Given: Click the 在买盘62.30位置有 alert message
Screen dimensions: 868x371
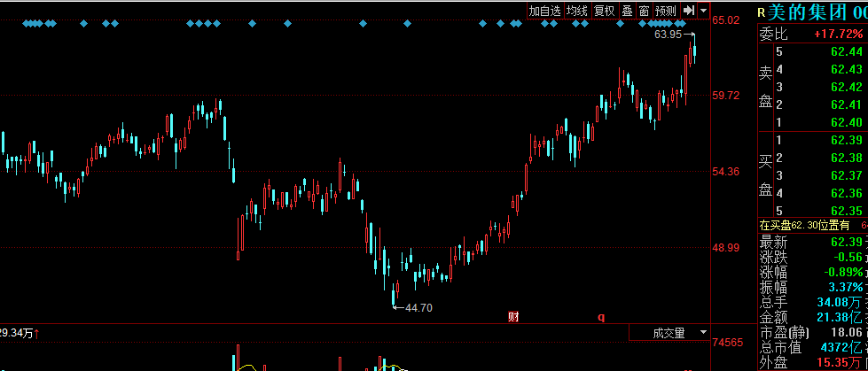Looking at the screenshot, I should [x=804, y=225].
